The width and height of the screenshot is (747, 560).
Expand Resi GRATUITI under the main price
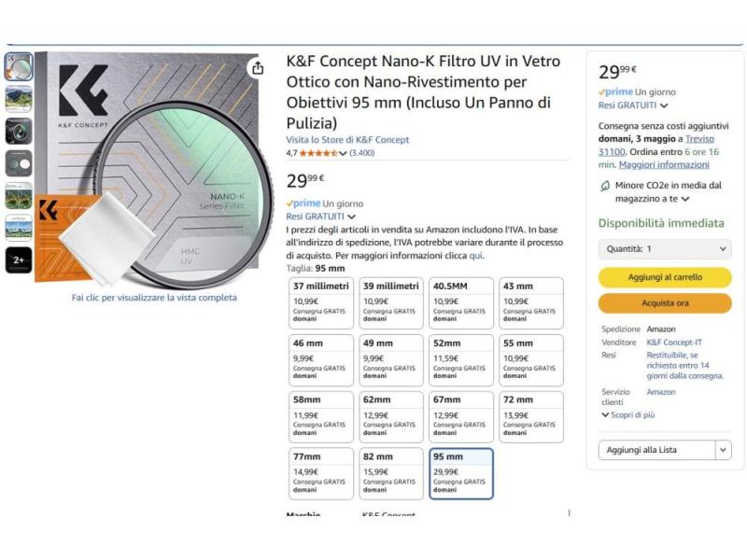point(321,216)
